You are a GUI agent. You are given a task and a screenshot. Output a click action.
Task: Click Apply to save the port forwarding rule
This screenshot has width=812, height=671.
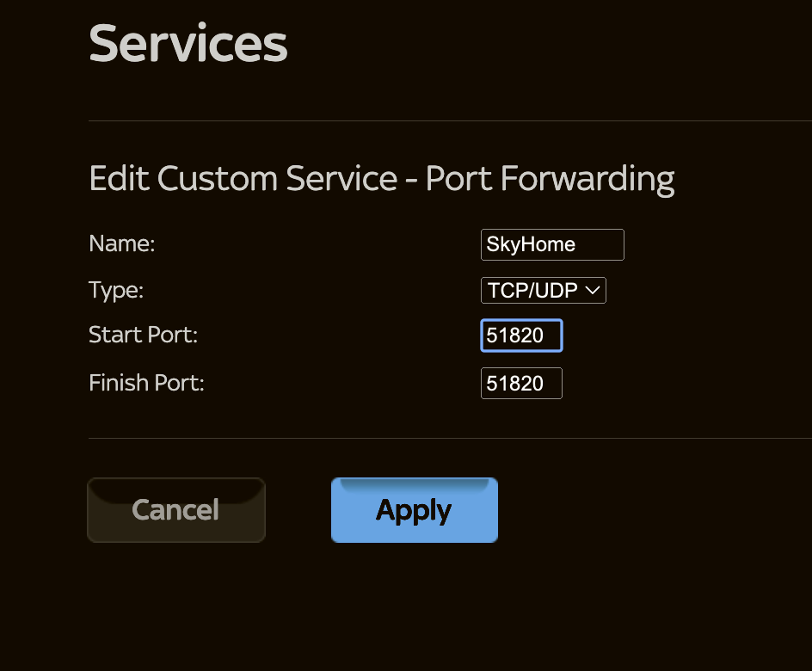414,509
